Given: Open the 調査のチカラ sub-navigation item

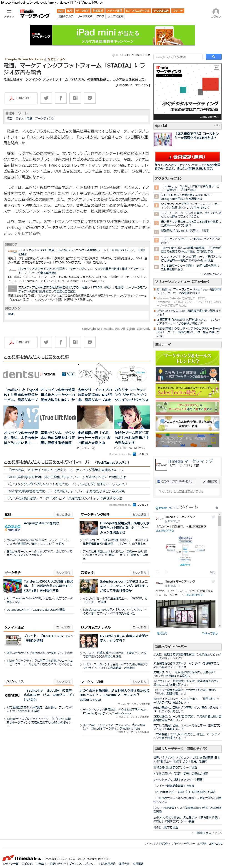Looking at the screenshot, I should 66,16.
